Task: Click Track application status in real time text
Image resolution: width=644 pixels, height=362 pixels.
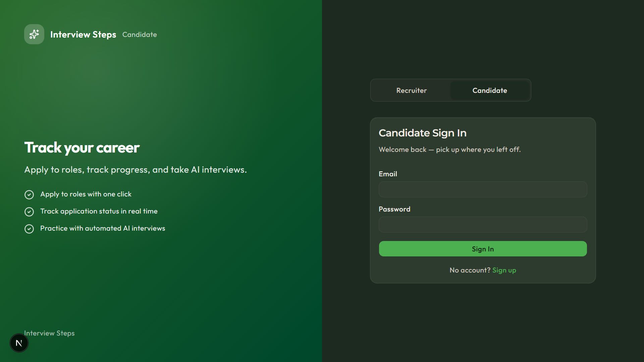Action: [x=99, y=211]
